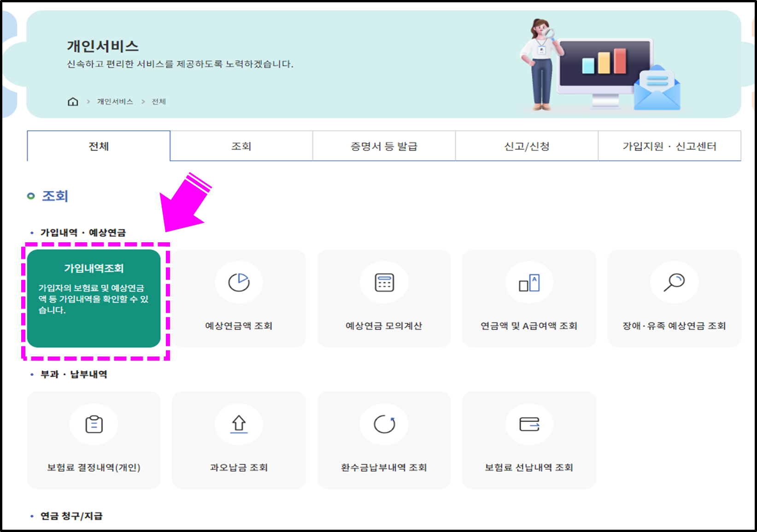The width and height of the screenshot is (757, 532).
Task: Click the home icon in the breadcrumb
Action: 73,101
